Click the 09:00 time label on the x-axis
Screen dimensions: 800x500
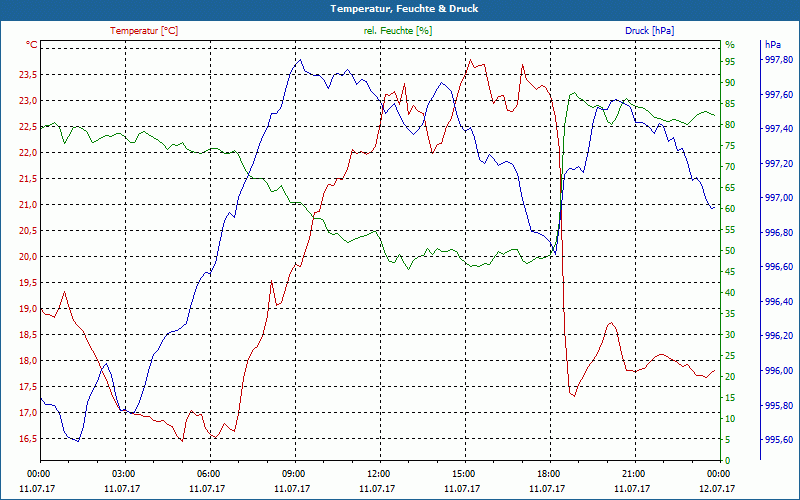point(293,473)
